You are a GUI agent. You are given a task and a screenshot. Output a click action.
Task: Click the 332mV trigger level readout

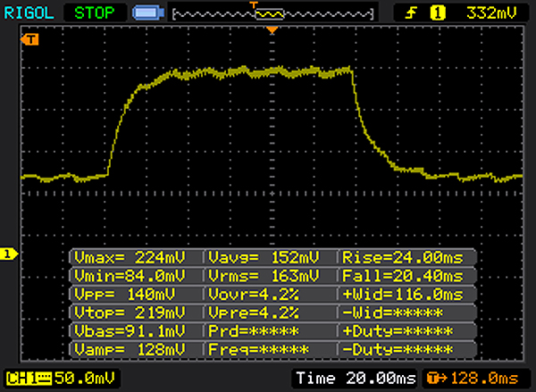click(489, 13)
